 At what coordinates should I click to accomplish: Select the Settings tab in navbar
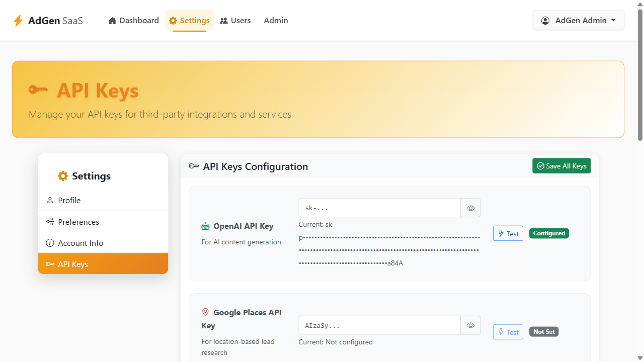click(189, 21)
